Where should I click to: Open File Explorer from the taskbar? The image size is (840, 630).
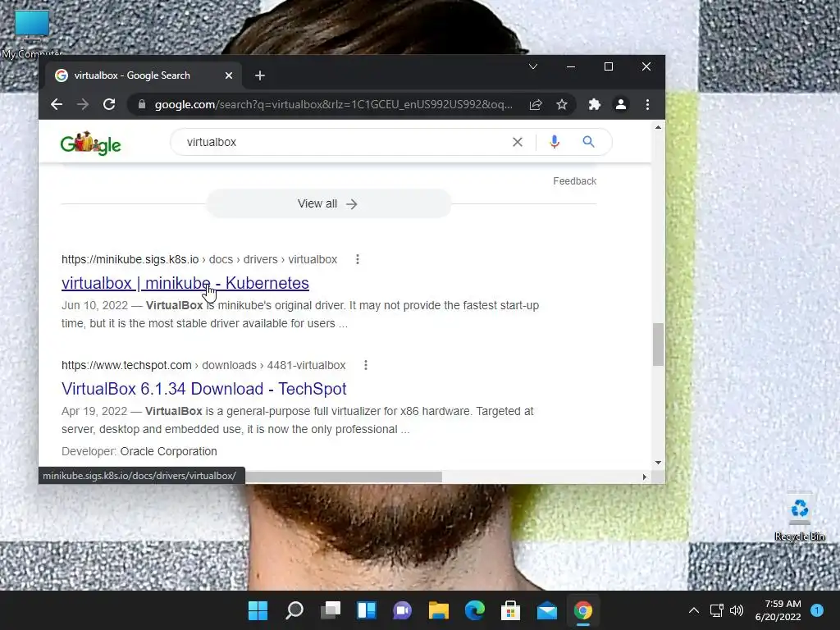click(x=439, y=610)
